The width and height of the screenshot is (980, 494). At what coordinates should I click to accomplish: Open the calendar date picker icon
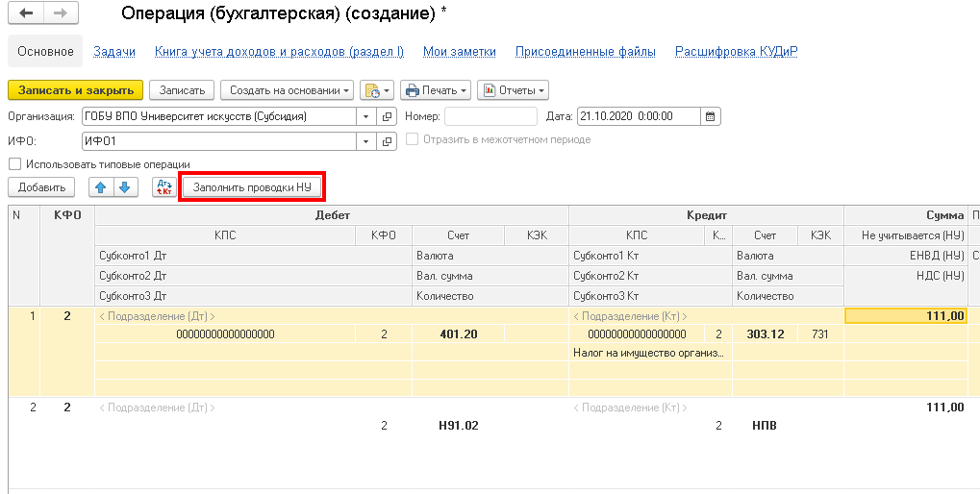(x=710, y=116)
